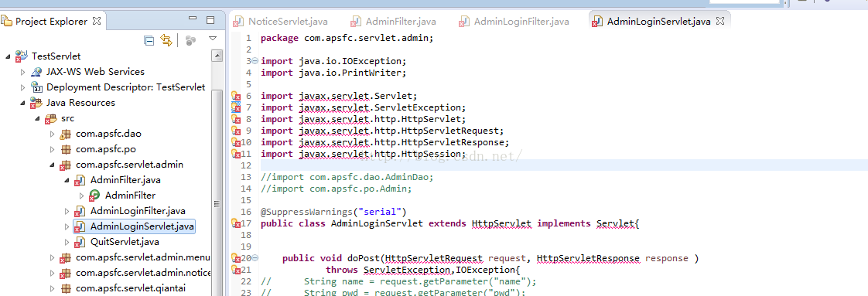Expand the QuitServlet.java node
868x296 pixels.
[67, 242]
